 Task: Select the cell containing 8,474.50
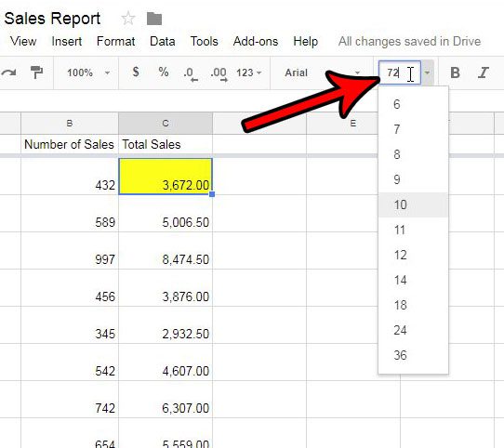166,251
